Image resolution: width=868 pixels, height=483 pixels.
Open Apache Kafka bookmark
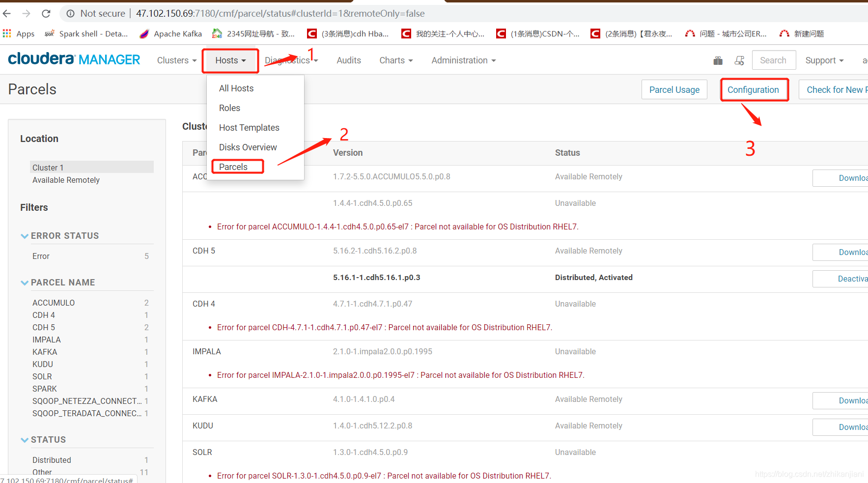tap(171, 33)
